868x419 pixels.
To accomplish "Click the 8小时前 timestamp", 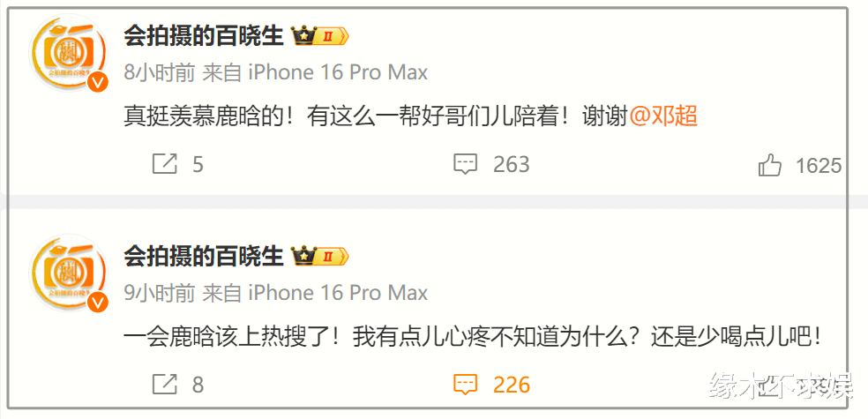I will pos(160,72).
